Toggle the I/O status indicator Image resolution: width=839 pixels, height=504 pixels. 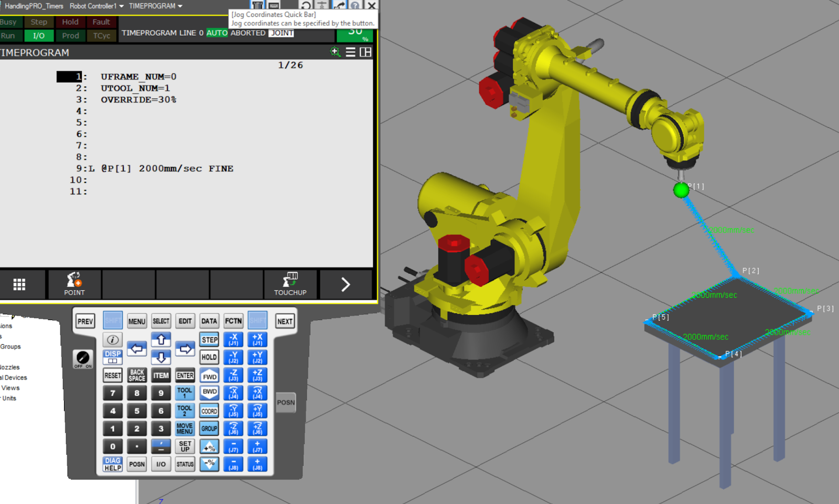39,36
